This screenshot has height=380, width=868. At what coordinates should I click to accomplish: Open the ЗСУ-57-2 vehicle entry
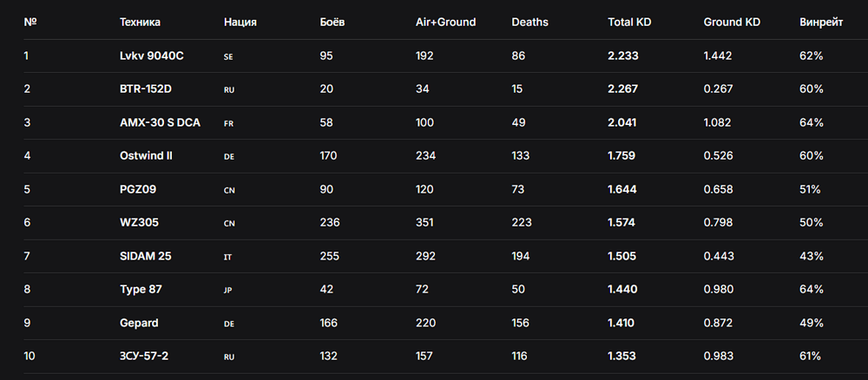click(144, 357)
